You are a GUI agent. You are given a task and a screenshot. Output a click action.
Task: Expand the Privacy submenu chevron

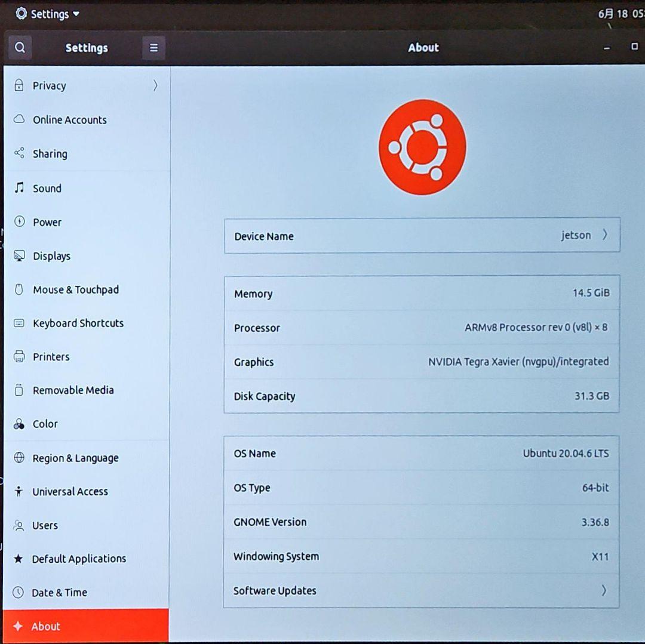click(155, 85)
